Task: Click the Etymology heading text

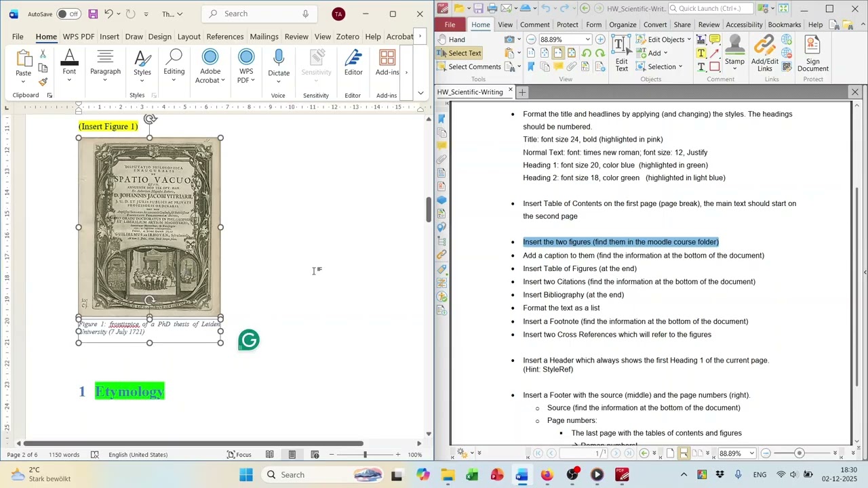Action: [x=130, y=392]
